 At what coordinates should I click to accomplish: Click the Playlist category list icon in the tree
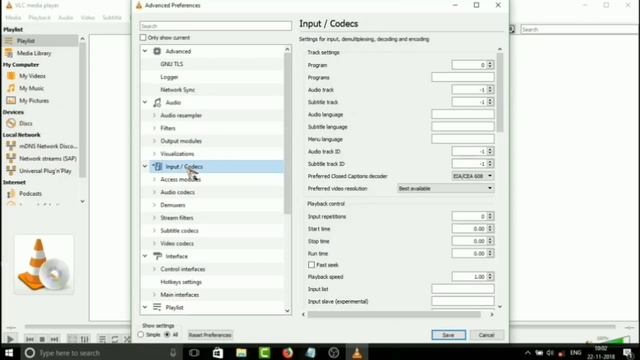coord(157,307)
